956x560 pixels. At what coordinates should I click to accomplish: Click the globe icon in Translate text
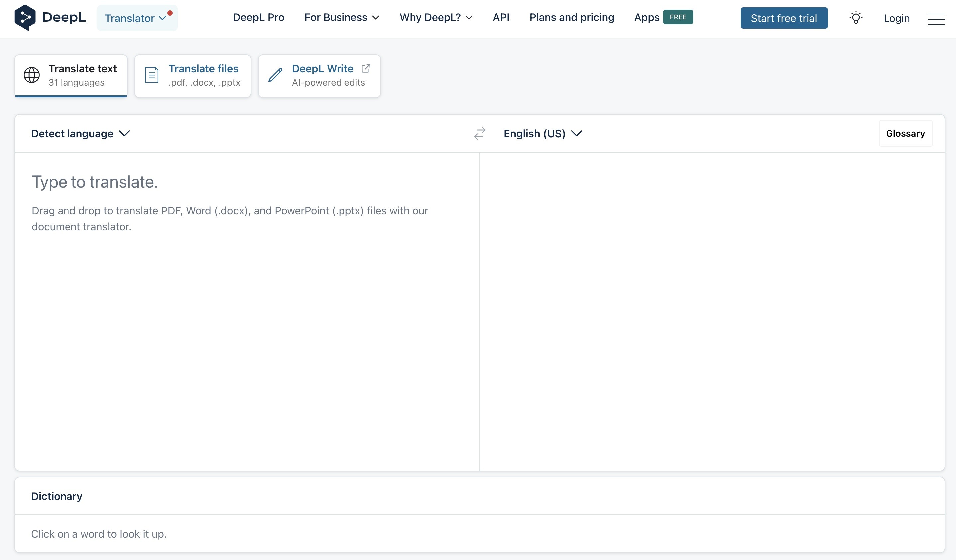point(32,75)
